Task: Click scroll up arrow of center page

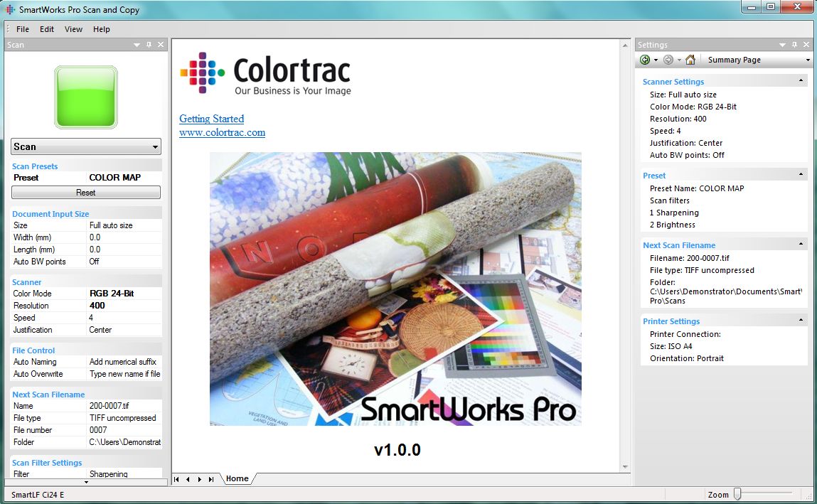Action: point(625,45)
